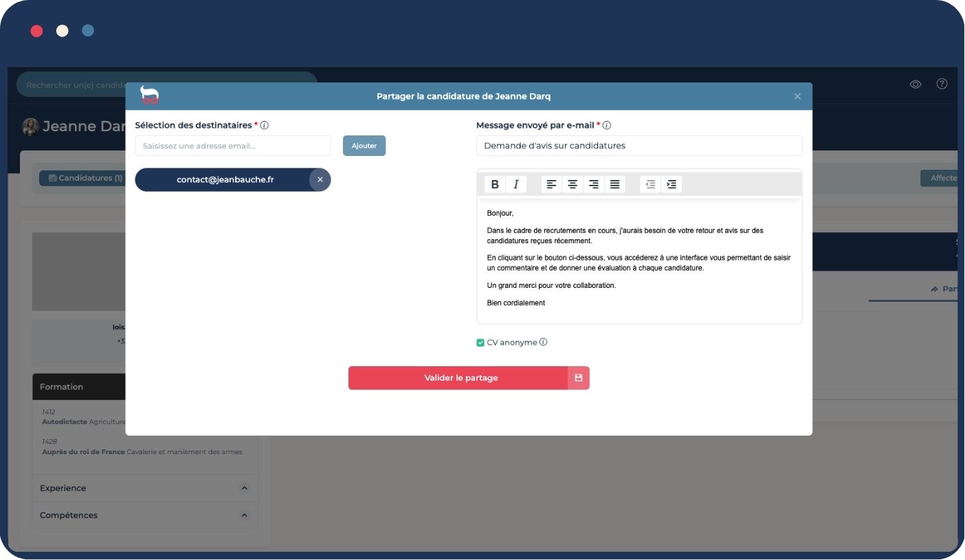
Task: Collapse the Compétences section
Action: pyautogui.click(x=244, y=515)
